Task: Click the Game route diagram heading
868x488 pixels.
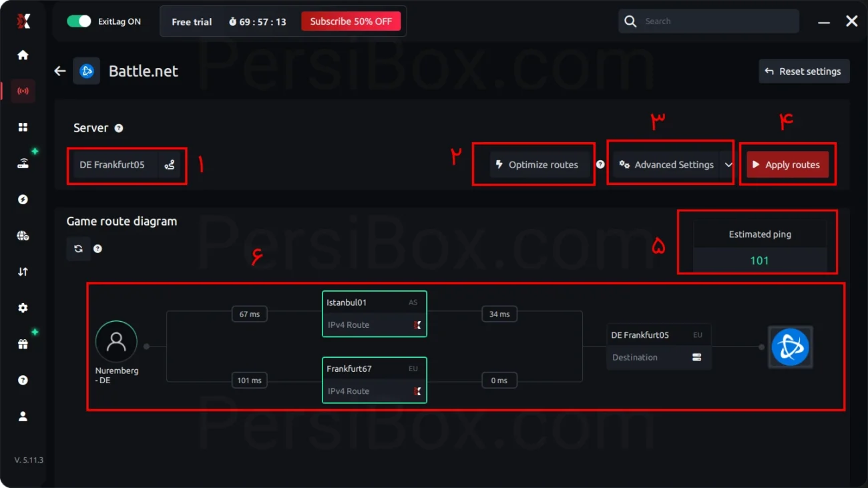Action: click(122, 221)
